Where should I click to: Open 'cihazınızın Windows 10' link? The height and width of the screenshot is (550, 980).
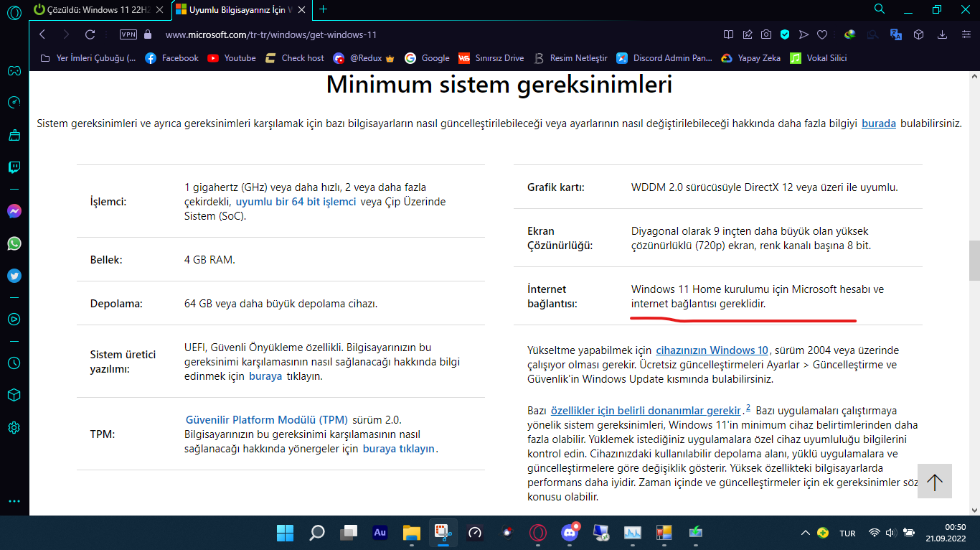[712, 350]
